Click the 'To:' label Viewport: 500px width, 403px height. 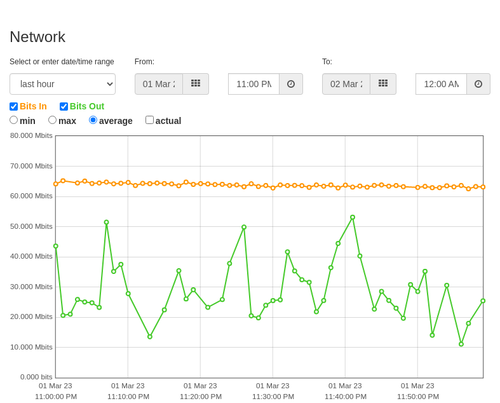(x=327, y=62)
